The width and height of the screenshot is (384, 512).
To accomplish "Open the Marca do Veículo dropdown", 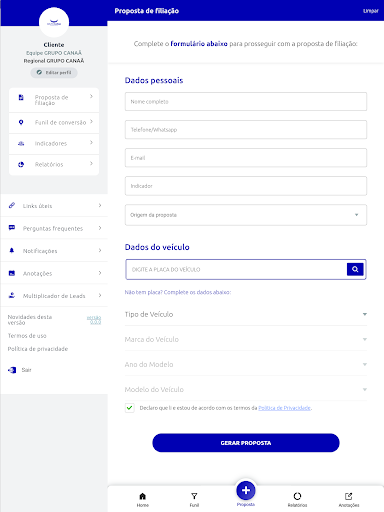I will [246, 339].
